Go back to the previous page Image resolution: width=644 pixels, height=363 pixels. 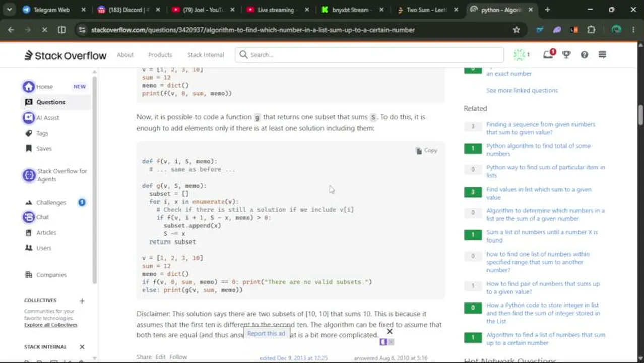click(x=11, y=30)
